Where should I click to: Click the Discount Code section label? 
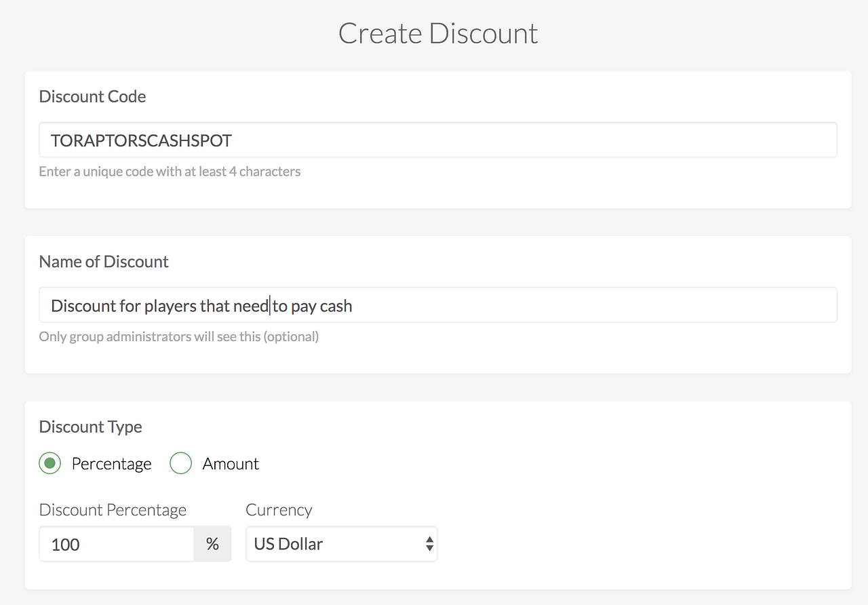(x=92, y=96)
